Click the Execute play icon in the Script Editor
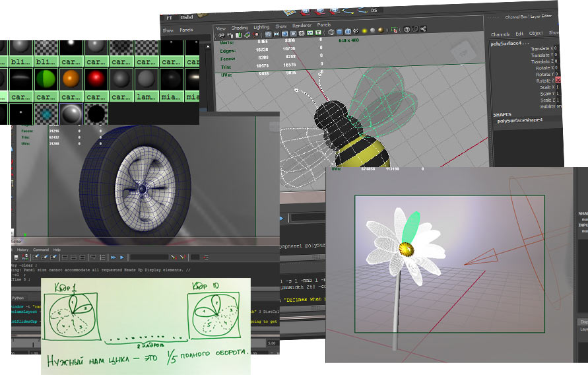This screenshot has width=588, height=375. (122, 257)
